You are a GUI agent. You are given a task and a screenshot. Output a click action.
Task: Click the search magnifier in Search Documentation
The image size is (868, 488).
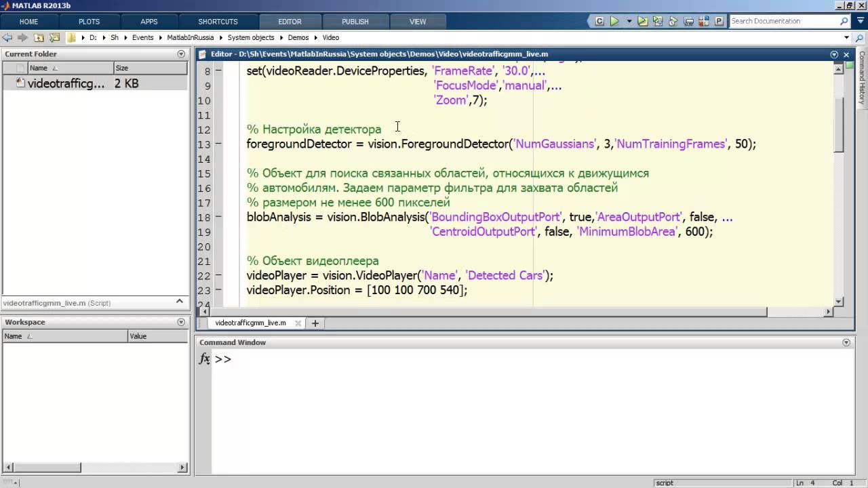point(844,21)
